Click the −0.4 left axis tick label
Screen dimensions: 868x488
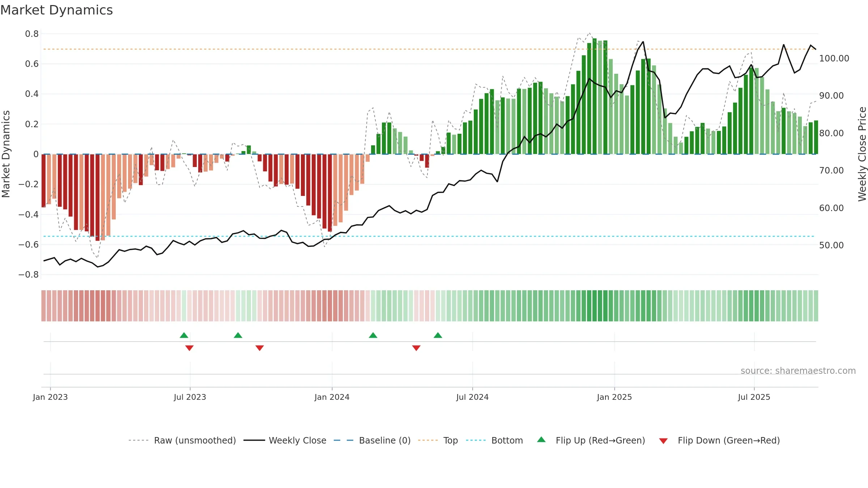[x=29, y=214]
